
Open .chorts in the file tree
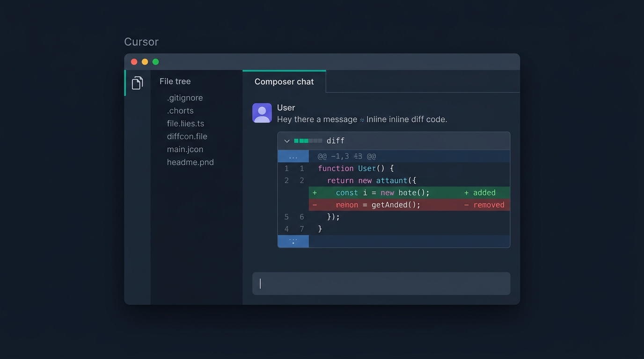point(180,111)
